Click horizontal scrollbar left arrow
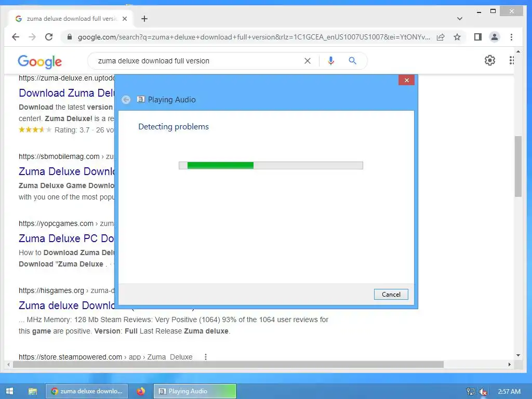The height and width of the screenshot is (399, 532). pyautogui.click(x=9, y=364)
